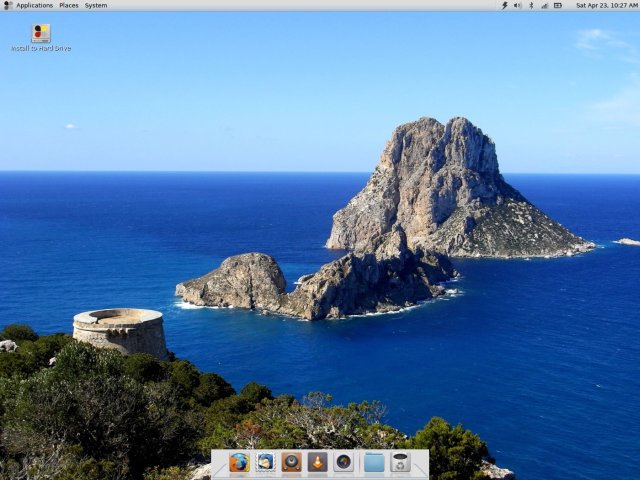This screenshot has height=480, width=640.
Task: Open the clock showing Sat Apr 23, 10:27 AM
Action: tap(607, 5)
